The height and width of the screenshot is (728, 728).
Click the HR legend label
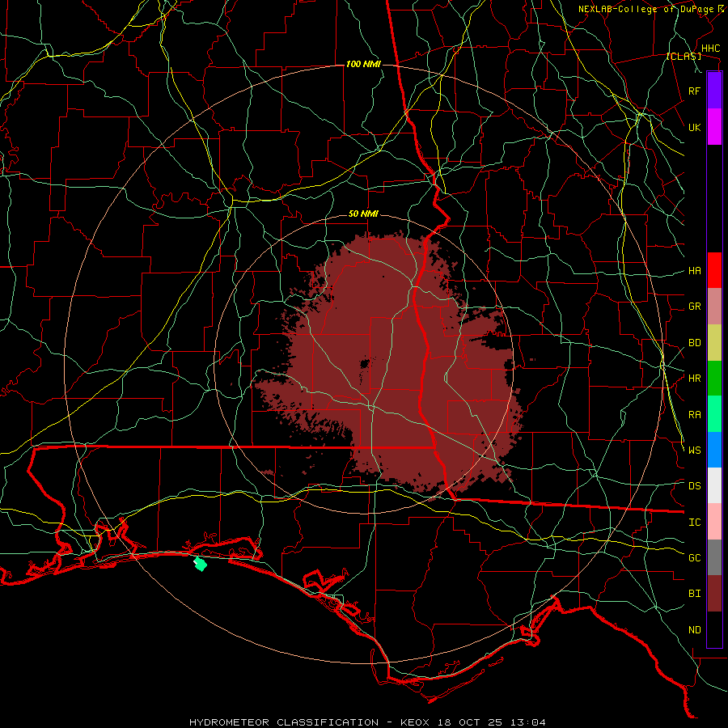694,379
